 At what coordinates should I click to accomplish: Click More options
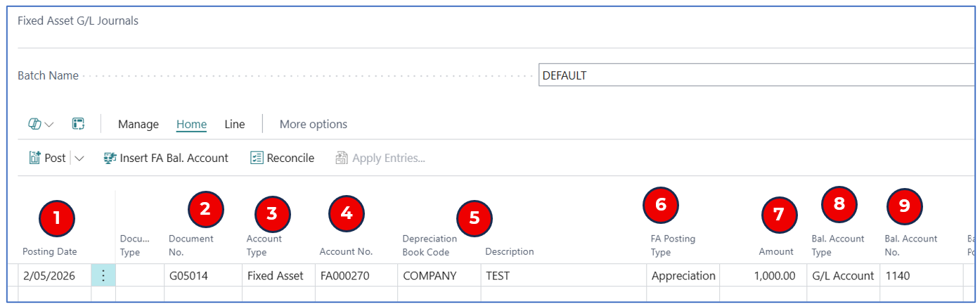click(313, 125)
